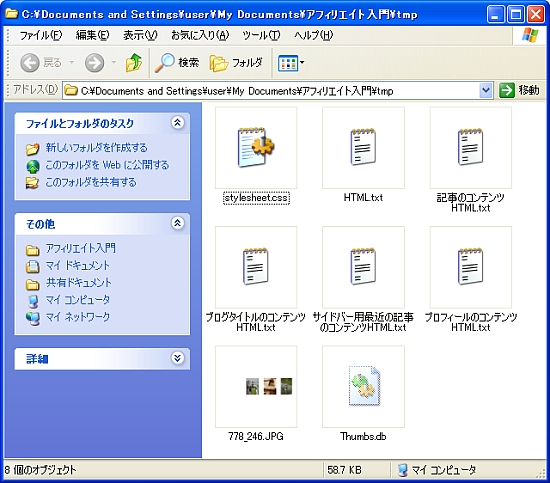Click the アフィリエイト入門 folder icon

(33, 250)
